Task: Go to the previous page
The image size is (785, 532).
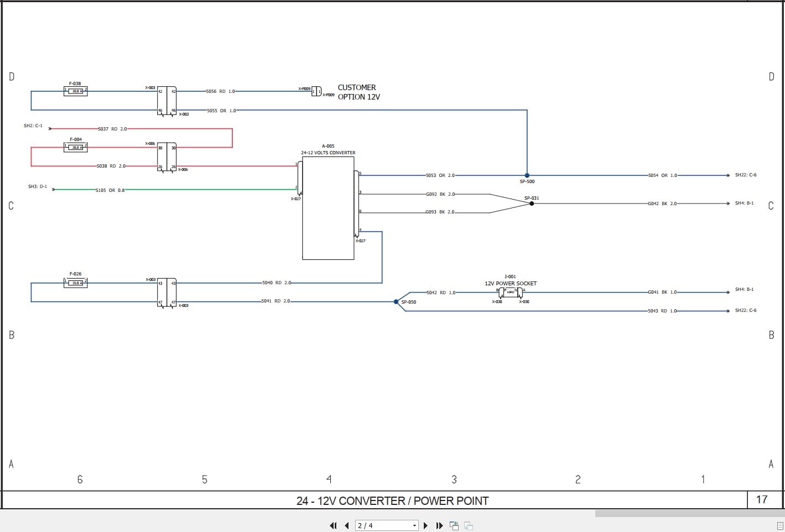Action: (347, 525)
